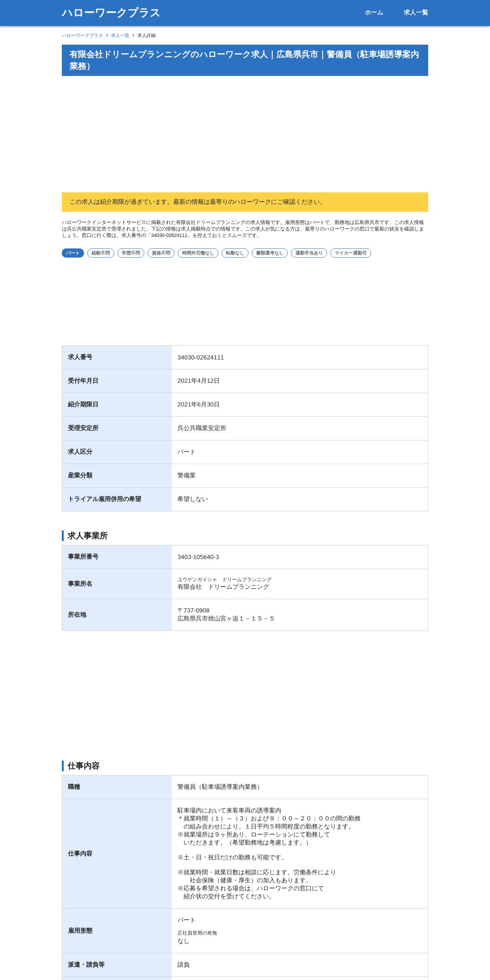This screenshot has width=490, height=980.
Task: Select the 学歴不問 tag
Action: click(131, 253)
